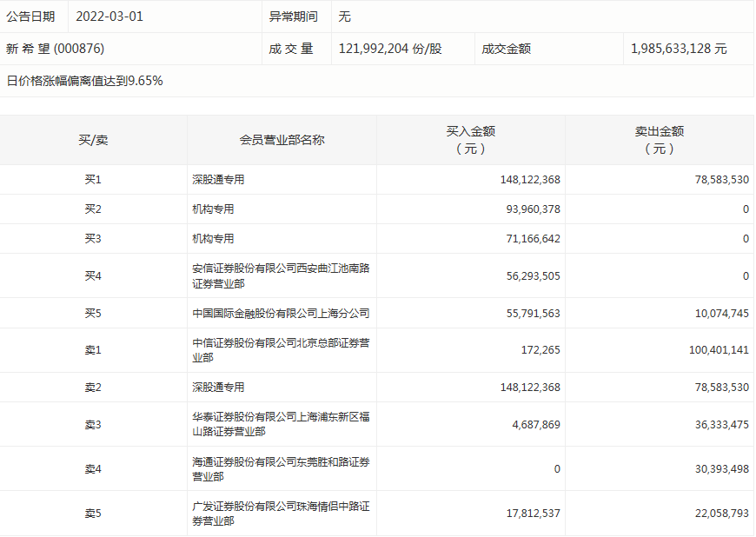Viewport: 756px width, 537px height.
Task: Click the text 日价格涨幅偏离值达到9.65%
Action: [x=84, y=81]
